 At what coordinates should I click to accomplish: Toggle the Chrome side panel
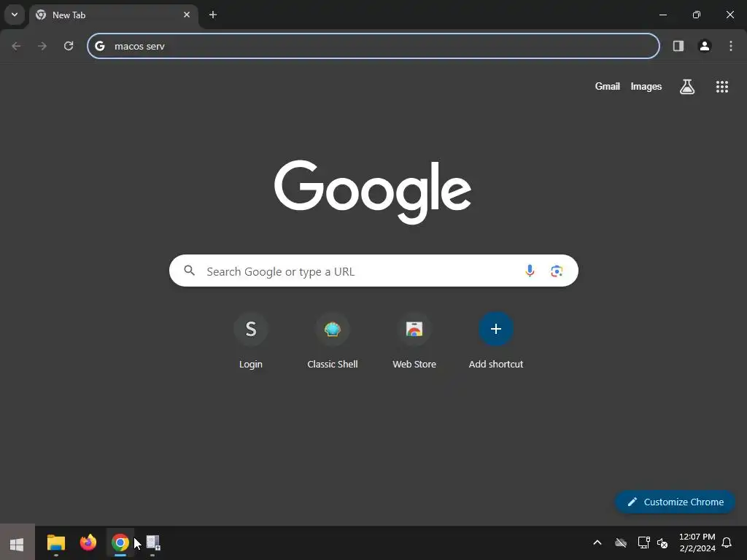tap(678, 46)
